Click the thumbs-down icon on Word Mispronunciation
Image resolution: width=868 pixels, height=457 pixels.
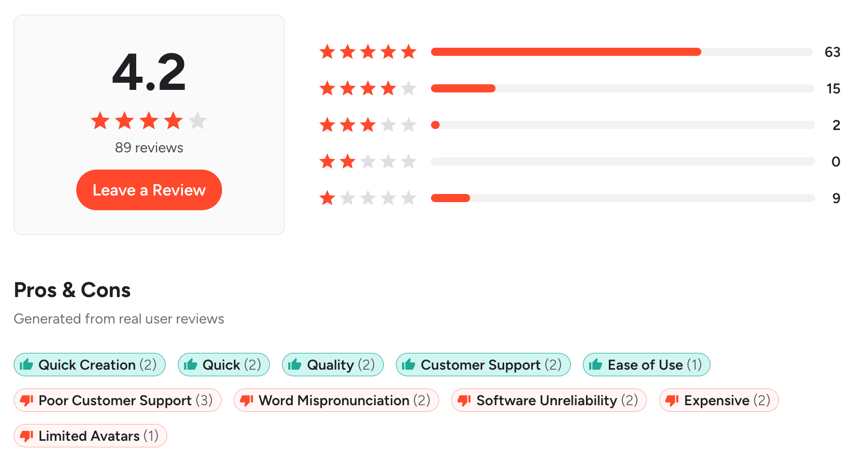(246, 400)
